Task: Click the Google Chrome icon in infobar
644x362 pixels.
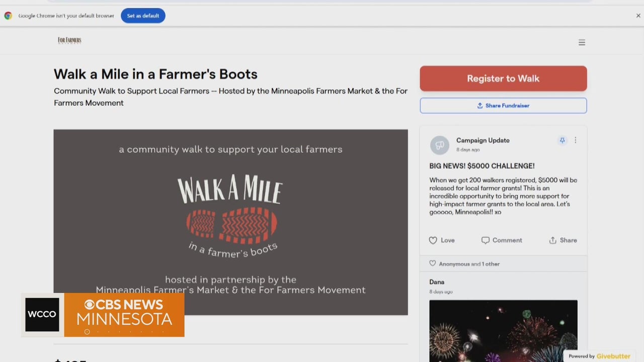Action: point(8,16)
